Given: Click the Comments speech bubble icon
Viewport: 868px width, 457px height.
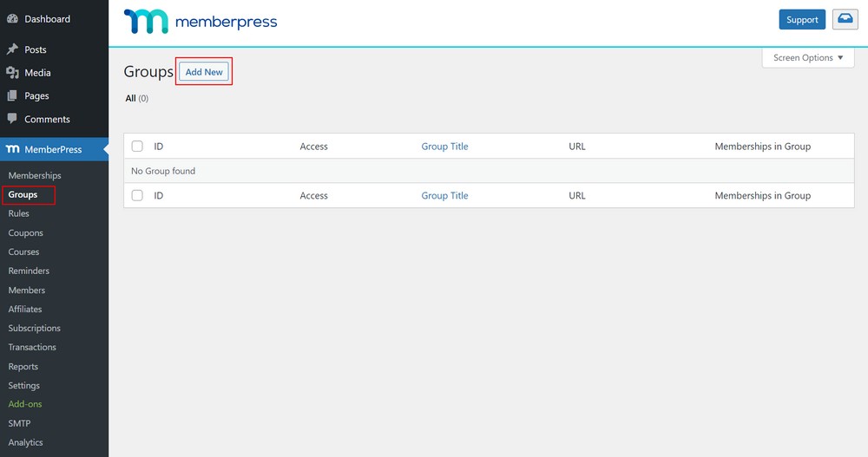Looking at the screenshot, I should (12, 119).
